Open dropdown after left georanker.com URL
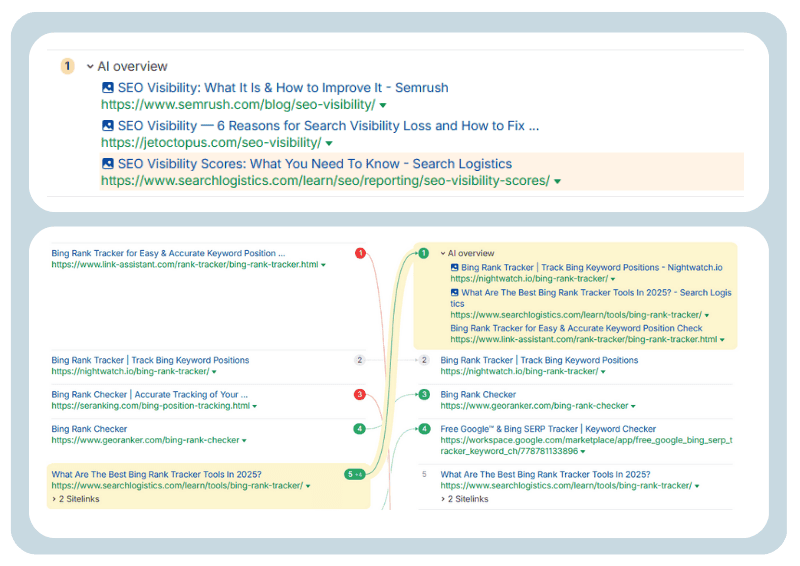800x566 pixels. 244,440
